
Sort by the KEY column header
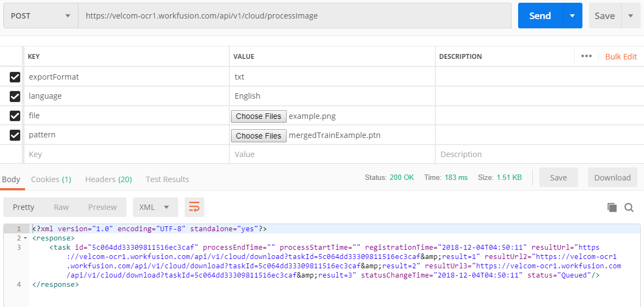[34, 56]
